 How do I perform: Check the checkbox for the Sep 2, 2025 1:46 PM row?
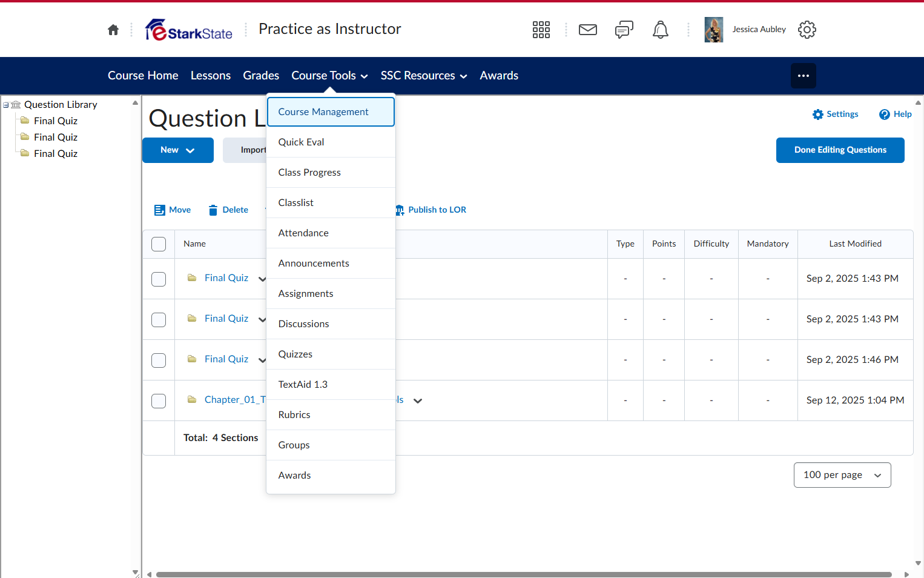tap(159, 360)
